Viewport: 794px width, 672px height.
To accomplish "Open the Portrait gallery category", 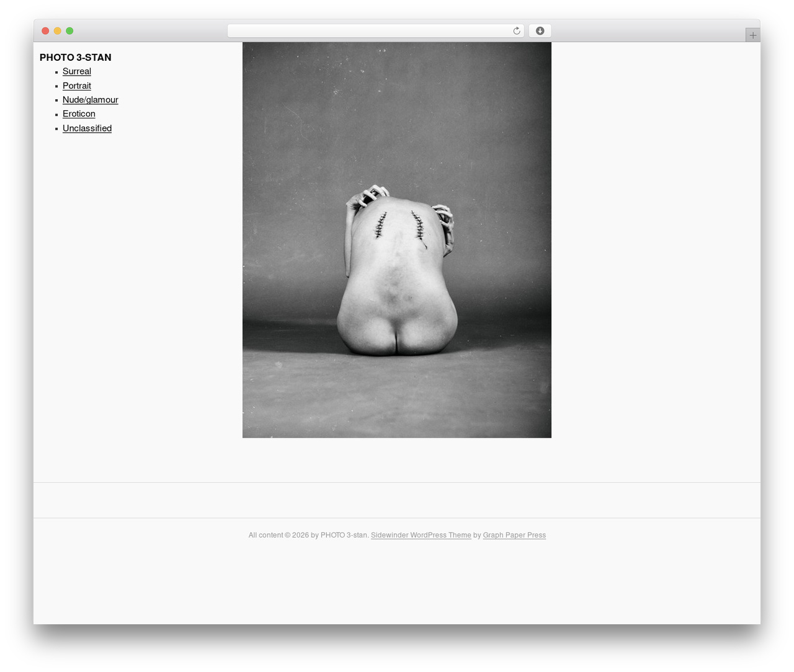I will click(x=77, y=86).
